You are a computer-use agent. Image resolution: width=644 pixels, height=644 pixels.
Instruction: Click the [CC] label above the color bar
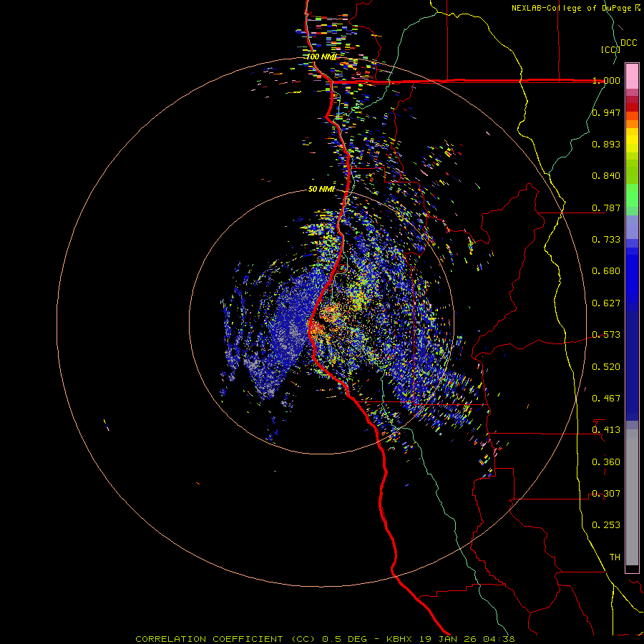point(610,49)
